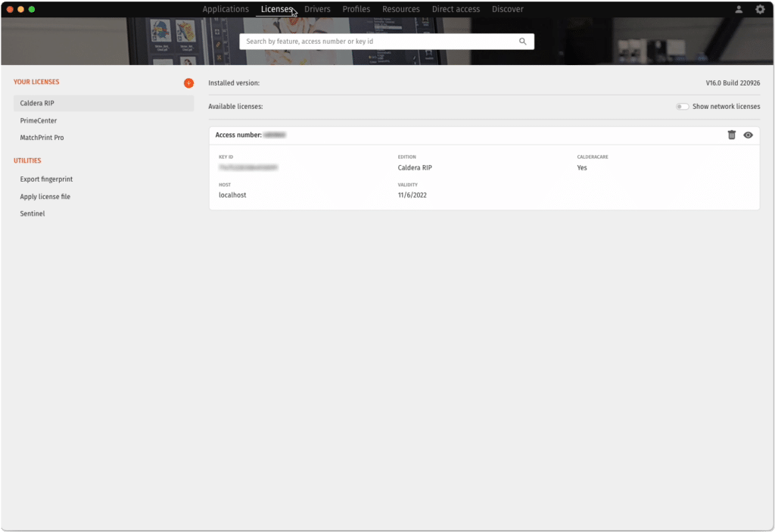Viewport: 775px width, 532px height.
Task: Toggle the eye icon to reveal access number
Action: [x=748, y=135]
